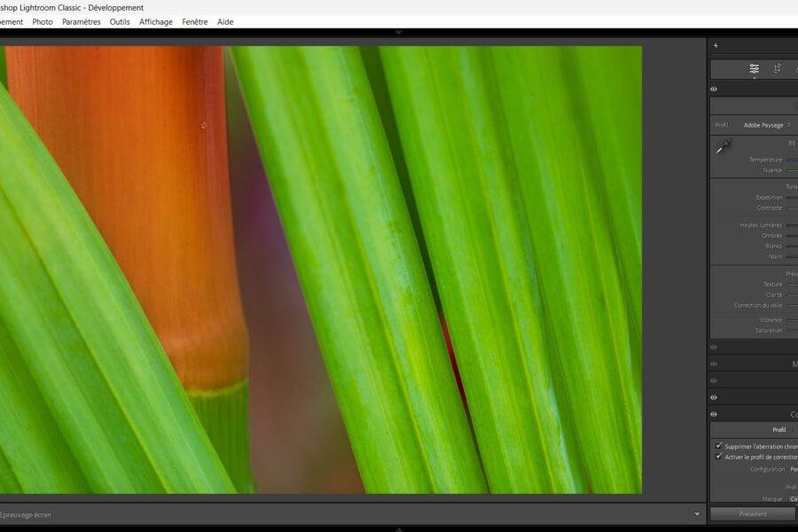The image size is (798, 532).
Task: Click the lightning bolt icon above the tool strip
Action: point(716,46)
